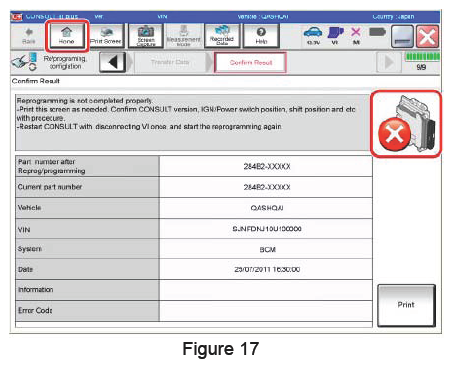Click the 'Country : Japan' title bar text

pos(393,16)
